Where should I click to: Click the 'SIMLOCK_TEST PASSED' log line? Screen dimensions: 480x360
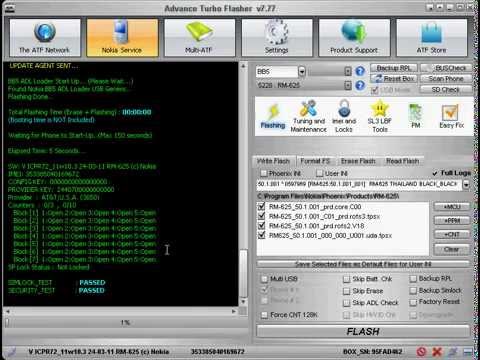pyautogui.click(x=57, y=283)
